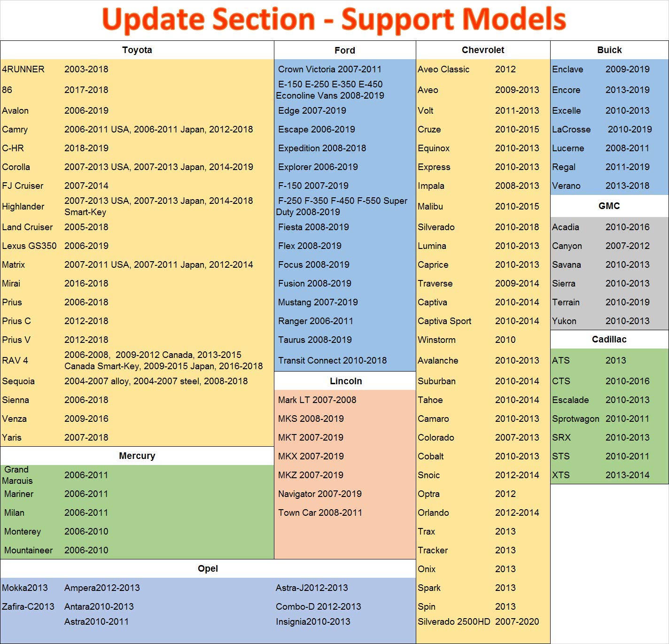Viewport: 669px width, 644px height.
Task: Click the Buick section header
Action: click(x=609, y=50)
